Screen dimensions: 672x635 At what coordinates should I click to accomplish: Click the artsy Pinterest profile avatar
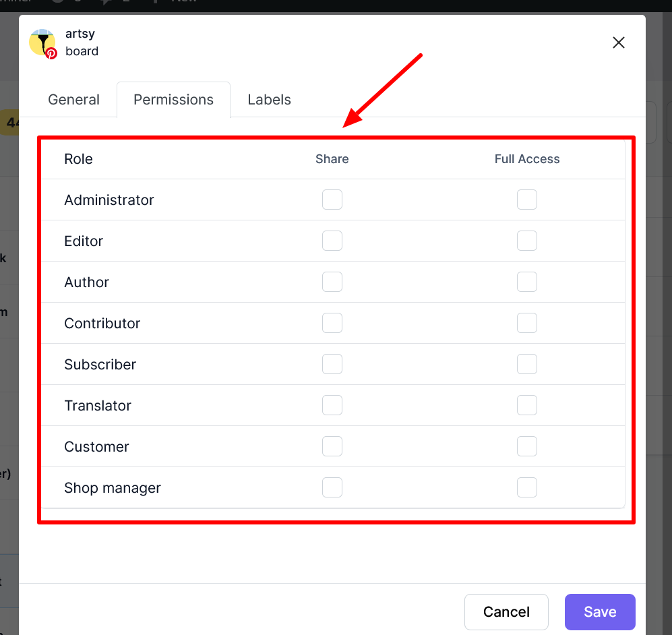coord(43,43)
